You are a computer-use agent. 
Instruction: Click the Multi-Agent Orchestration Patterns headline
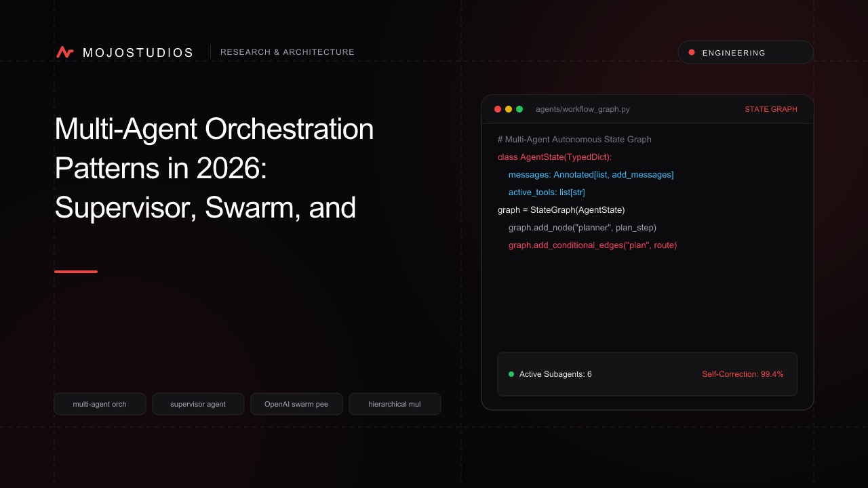(x=214, y=168)
